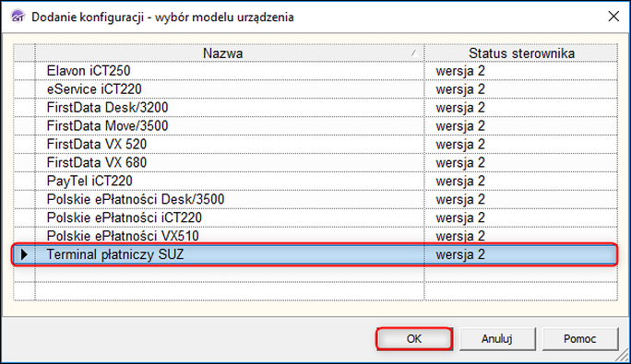Select FirstData VX 520 terminal
Screen dimensions: 631x364
(x=315, y=145)
